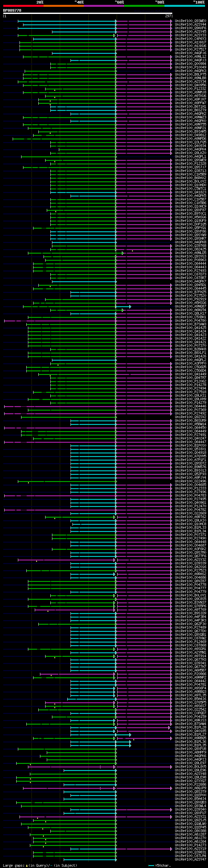Select the UniRef100_Q40956 label
The width and height of the screenshot is (208, 868).
190,85
